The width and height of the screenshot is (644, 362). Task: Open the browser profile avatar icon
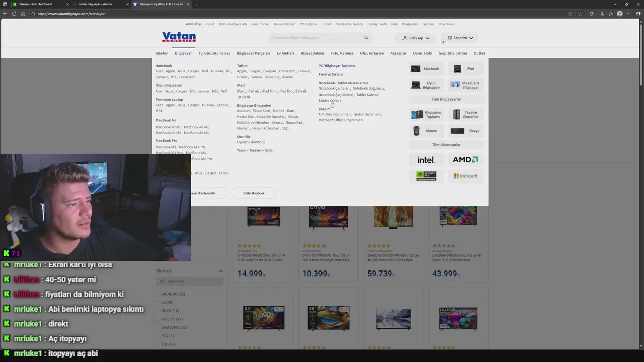coord(620,14)
